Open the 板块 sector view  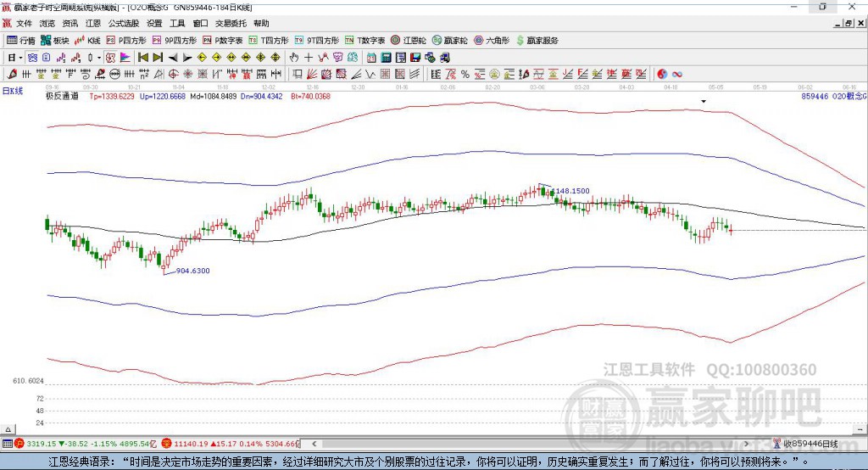(x=54, y=41)
